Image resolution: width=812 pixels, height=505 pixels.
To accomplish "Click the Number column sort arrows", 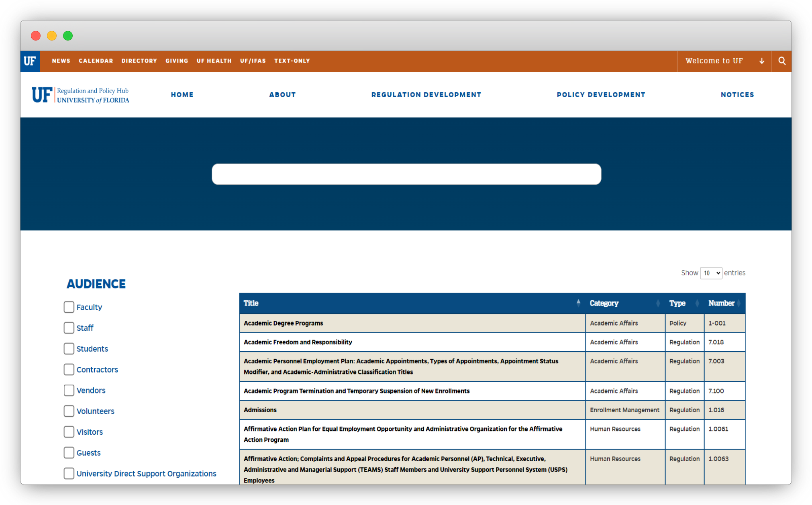I will (739, 303).
